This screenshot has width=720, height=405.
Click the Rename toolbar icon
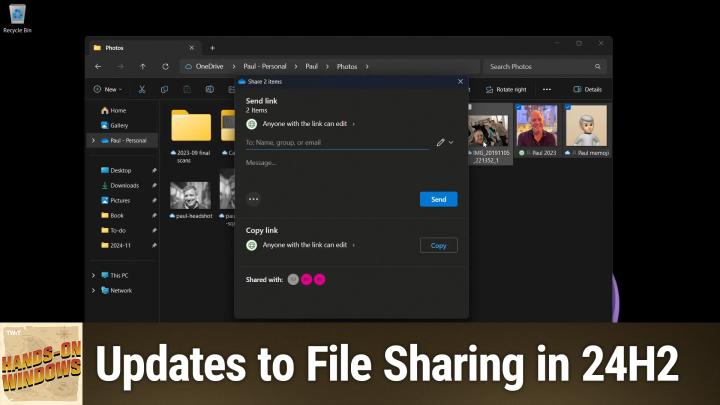pyautogui.click(x=209, y=90)
